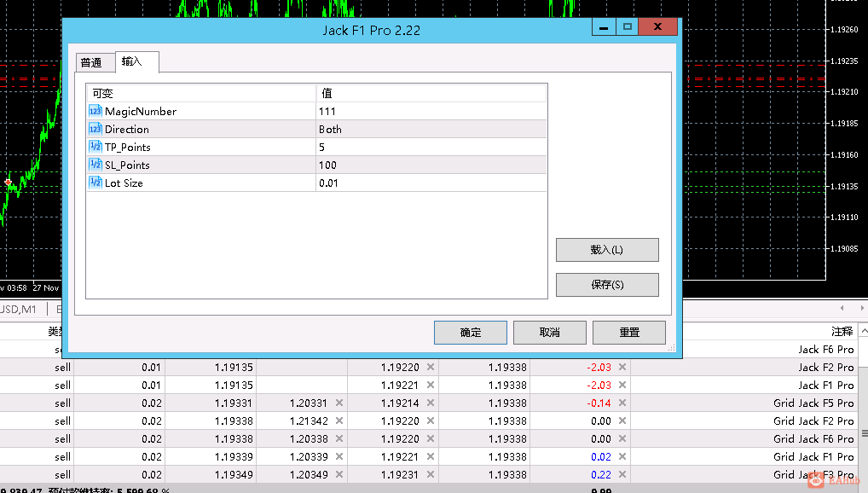Reset parameters with the 重置 button
The image size is (868, 493).
629,333
